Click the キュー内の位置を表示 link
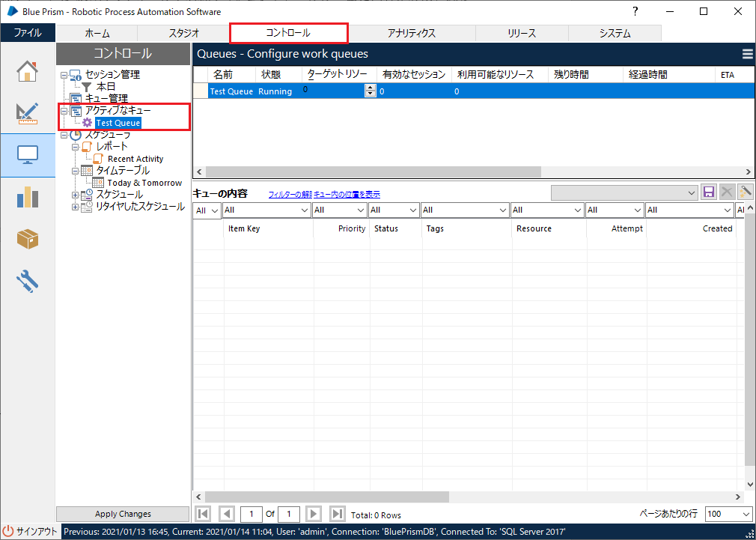Image resolution: width=756 pixels, height=540 pixels. pos(347,195)
